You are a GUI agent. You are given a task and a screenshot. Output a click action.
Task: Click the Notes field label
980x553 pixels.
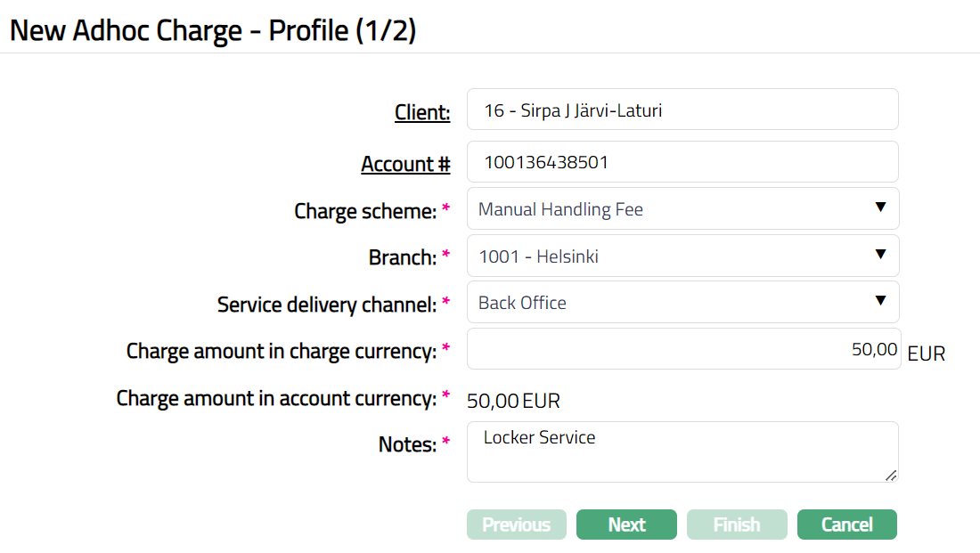(x=407, y=443)
